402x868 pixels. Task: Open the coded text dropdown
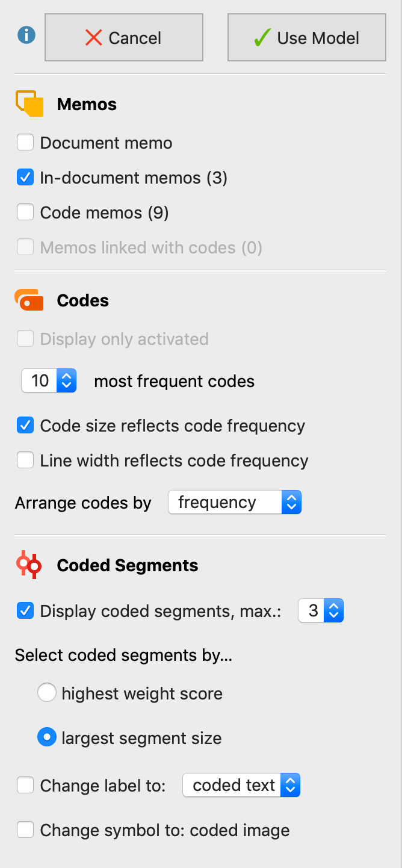click(x=291, y=785)
